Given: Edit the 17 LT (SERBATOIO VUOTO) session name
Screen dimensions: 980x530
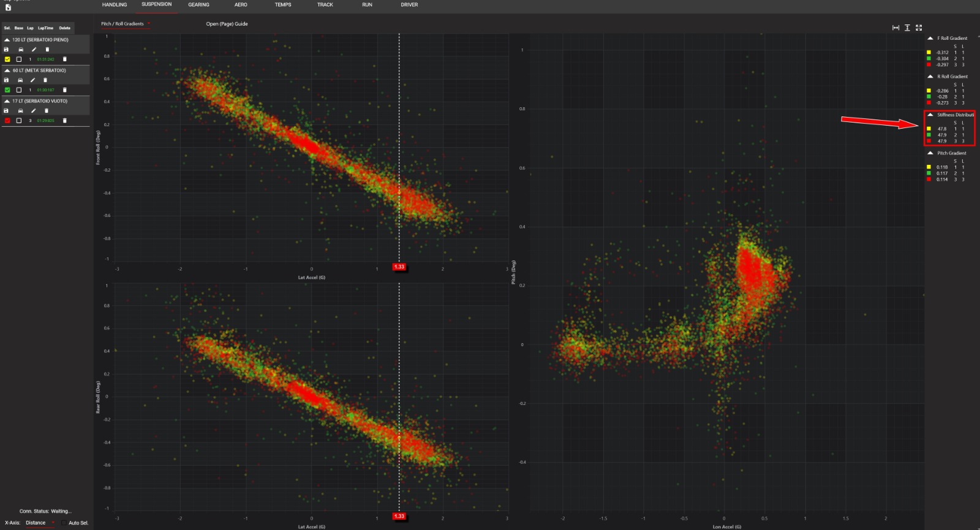Looking at the screenshot, I should click(33, 111).
